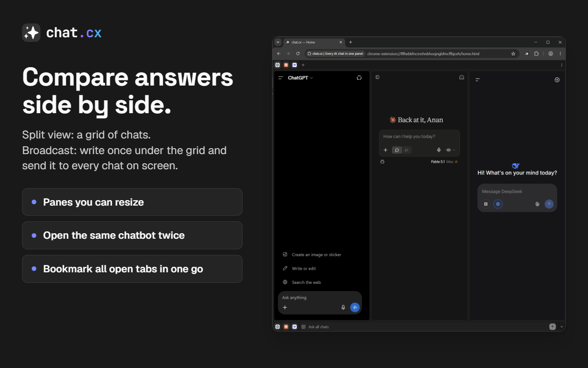
Task: Open the Fable 5.1 Max model selector
Action: pyautogui.click(x=444, y=162)
